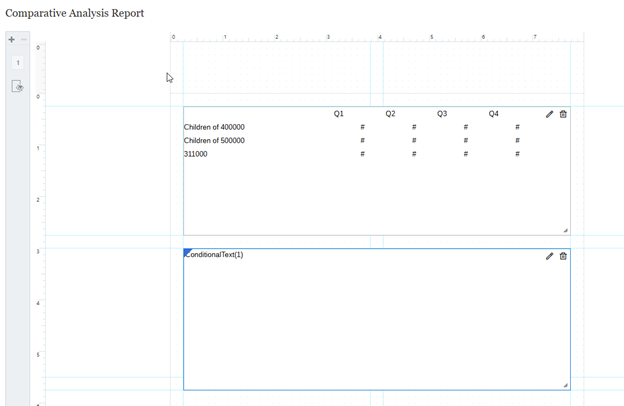Click the grid's bottom-right resize handle

tap(565, 230)
